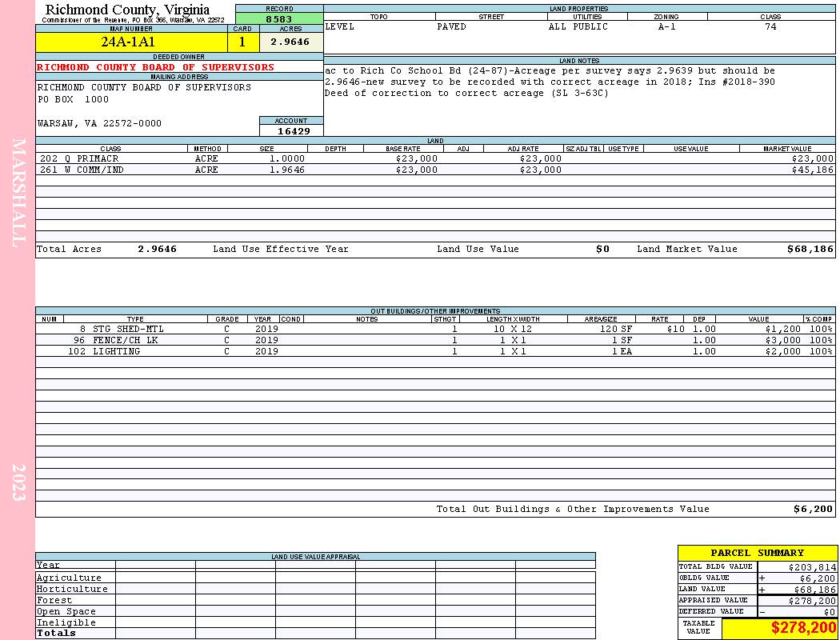Viewport: 840px width, 640px height.
Task: Click the Open Space row label
Action: click(66, 612)
